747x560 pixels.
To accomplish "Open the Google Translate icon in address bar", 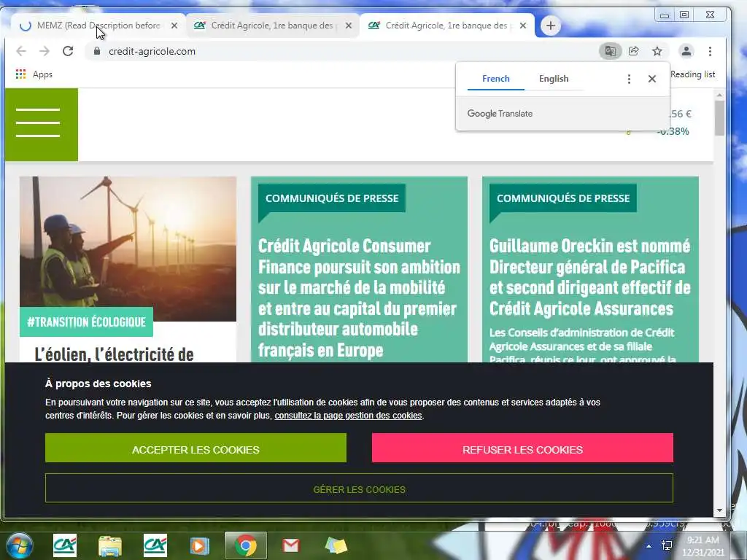I will coord(611,51).
